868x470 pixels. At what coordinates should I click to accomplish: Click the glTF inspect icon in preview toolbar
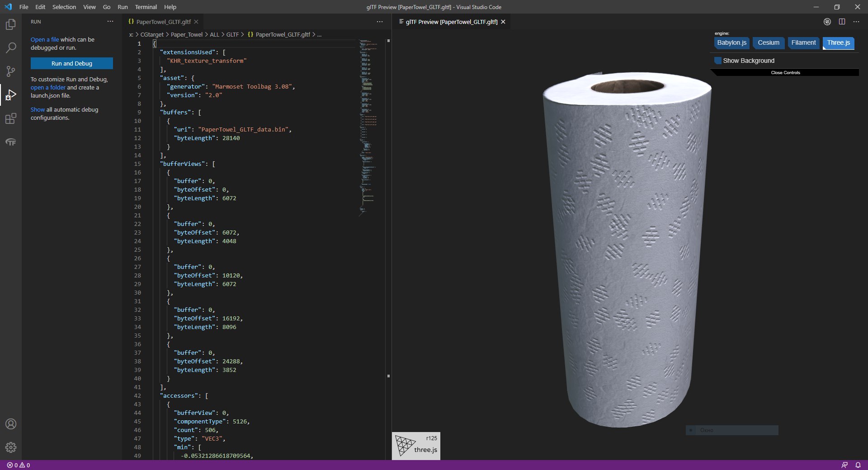(827, 22)
